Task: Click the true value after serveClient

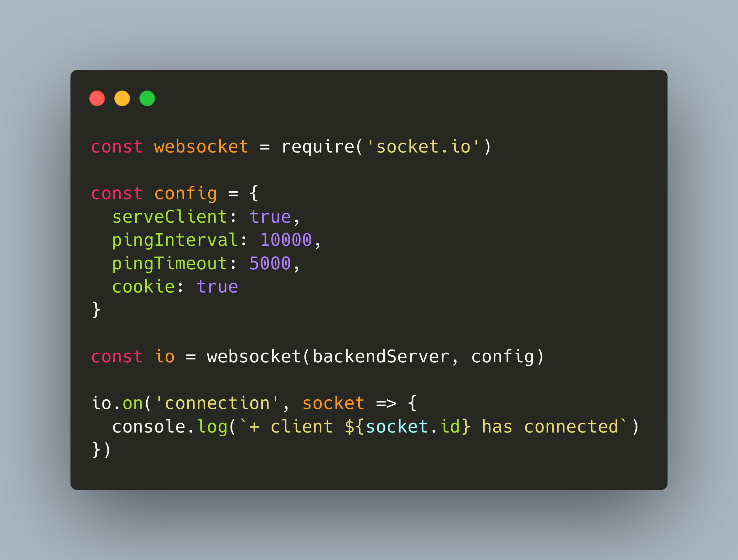Action: pos(270,217)
